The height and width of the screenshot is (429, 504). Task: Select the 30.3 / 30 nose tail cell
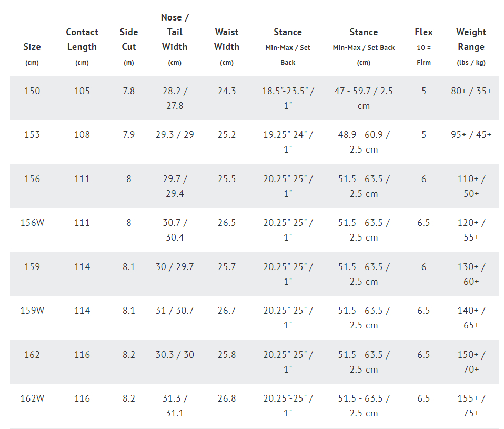click(x=175, y=355)
